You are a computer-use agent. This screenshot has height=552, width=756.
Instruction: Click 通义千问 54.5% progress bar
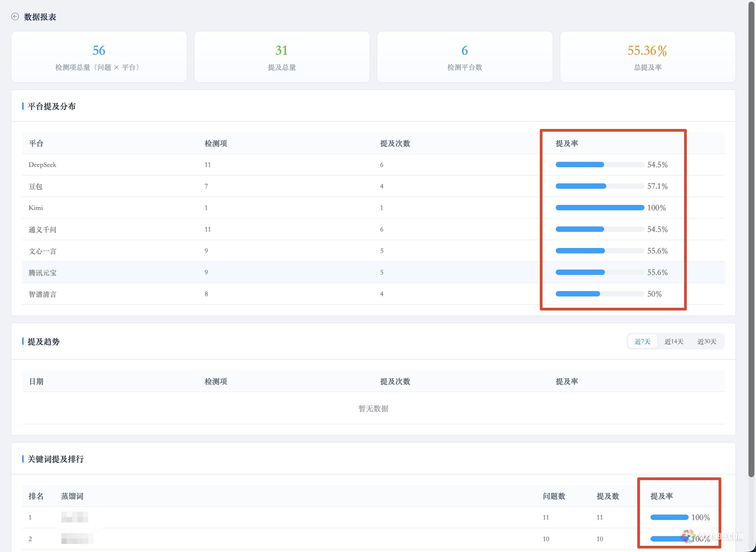[600, 229]
